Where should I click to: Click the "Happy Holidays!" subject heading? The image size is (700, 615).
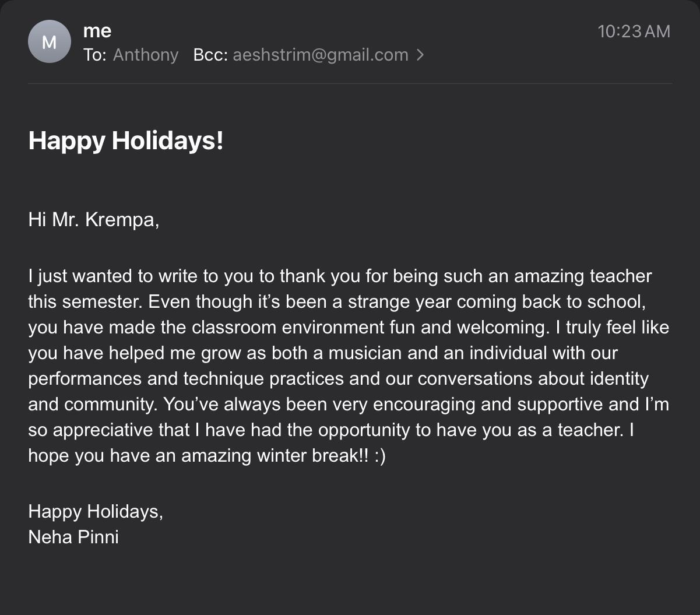(x=126, y=141)
